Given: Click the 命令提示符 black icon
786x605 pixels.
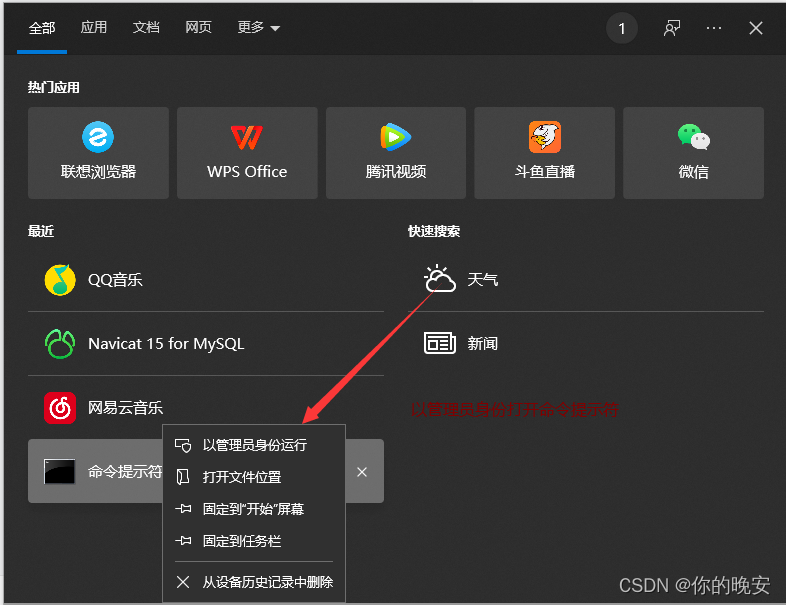Looking at the screenshot, I should (60, 472).
